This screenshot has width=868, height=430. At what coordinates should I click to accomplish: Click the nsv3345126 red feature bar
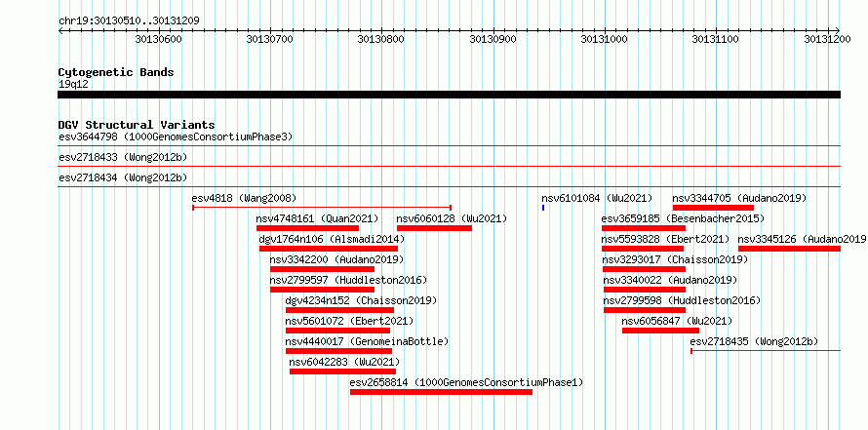pos(789,249)
